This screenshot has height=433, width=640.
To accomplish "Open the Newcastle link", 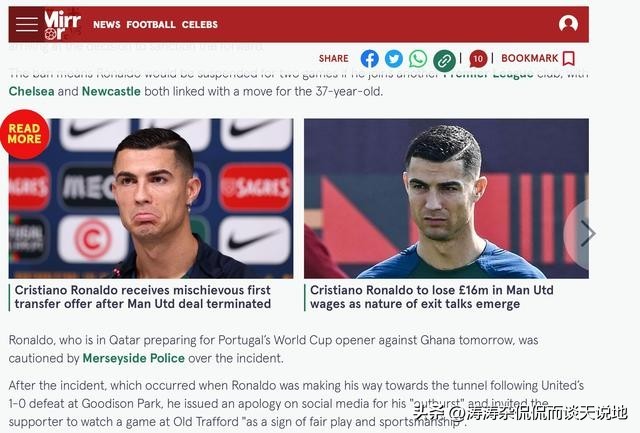I will click(111, 91).
